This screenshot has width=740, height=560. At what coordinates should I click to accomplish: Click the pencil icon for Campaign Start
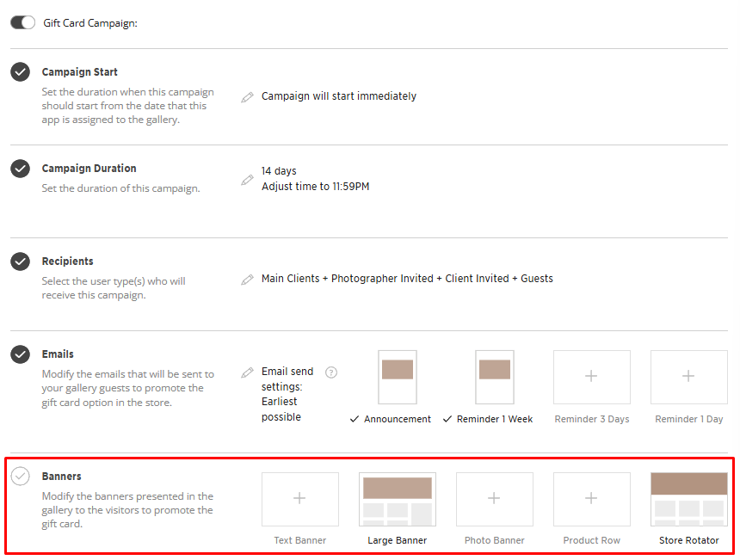pyautogui.click(x=248, y=97)
